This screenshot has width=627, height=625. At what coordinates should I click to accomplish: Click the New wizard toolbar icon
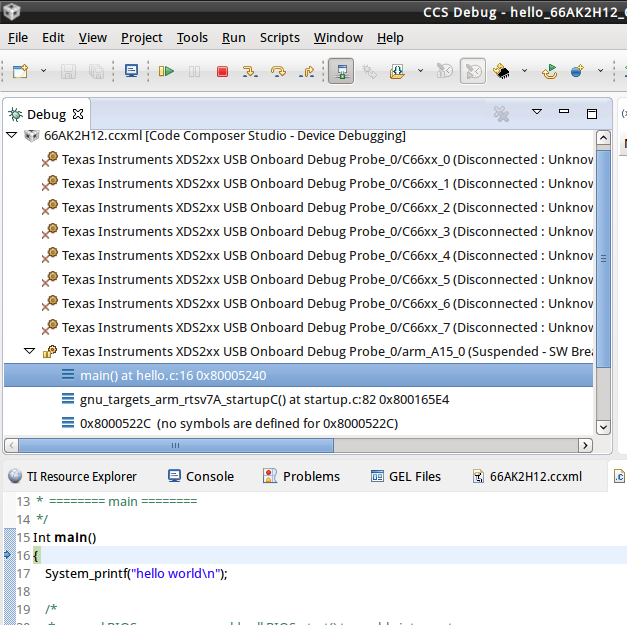20,71
